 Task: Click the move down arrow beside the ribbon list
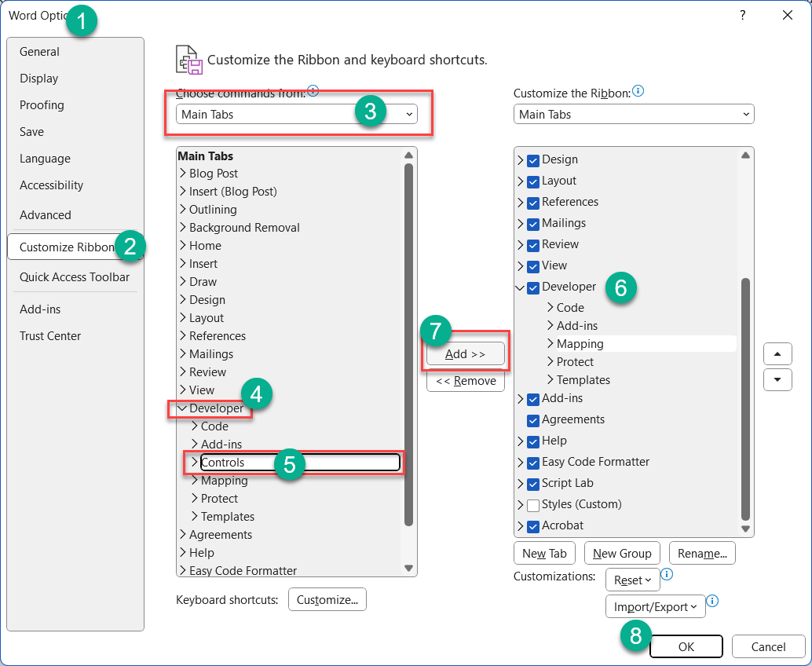pos(777,380)
